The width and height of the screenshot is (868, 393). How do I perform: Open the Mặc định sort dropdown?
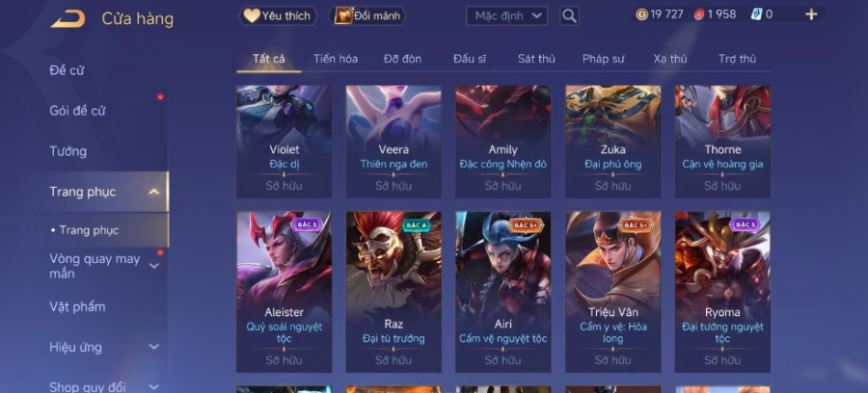(506, 16)
